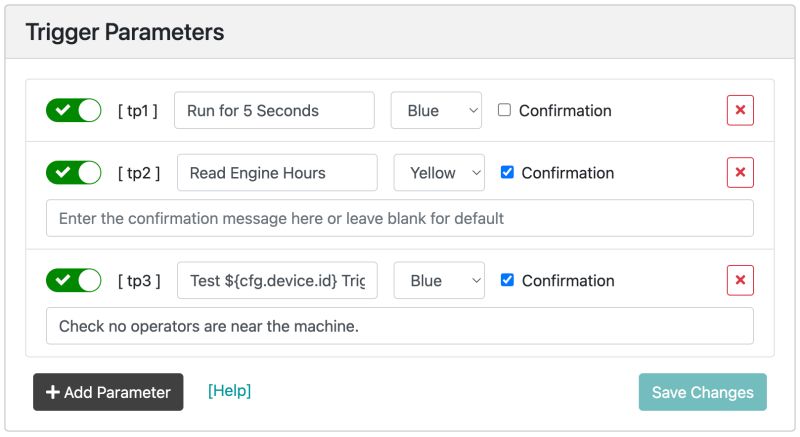Image resolution: width=800 pixels, height=437 pixels.
Task: Open the Help link
Action: (x=229, y=391)
